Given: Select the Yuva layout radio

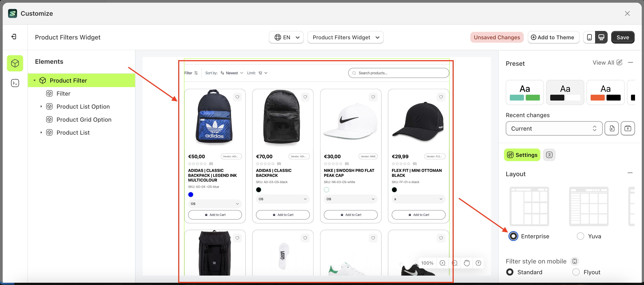Looking at the screenshot, I should (580, 236).
